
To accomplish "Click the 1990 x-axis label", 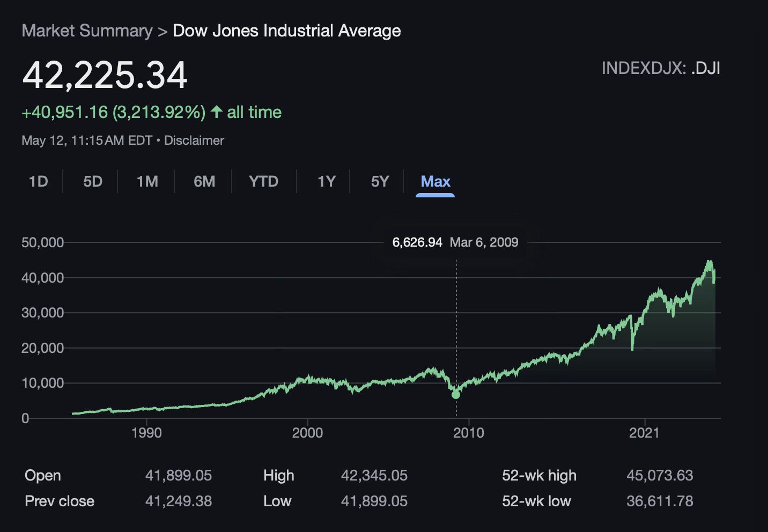I will point(146,433).
